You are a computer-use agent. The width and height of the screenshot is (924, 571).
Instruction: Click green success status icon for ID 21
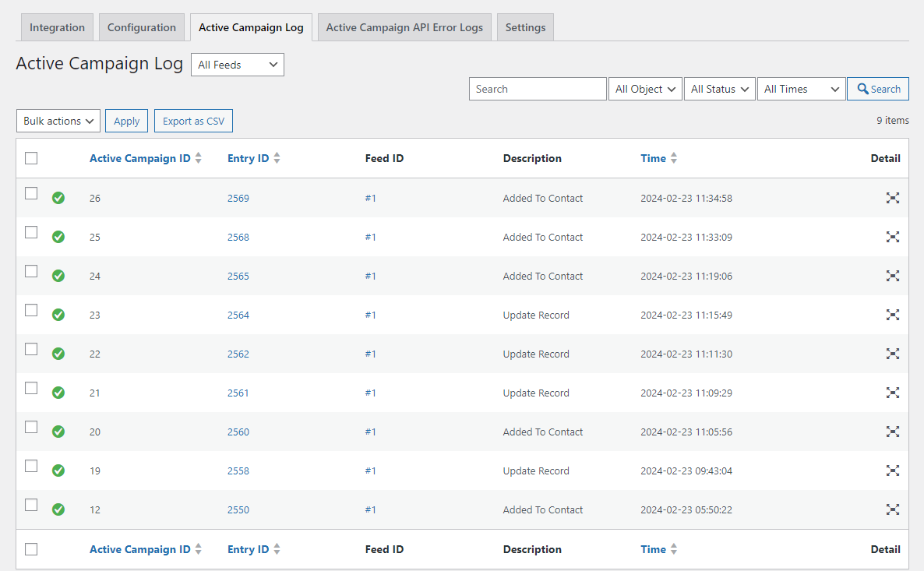pyautogui.click(x=58, y=393)
